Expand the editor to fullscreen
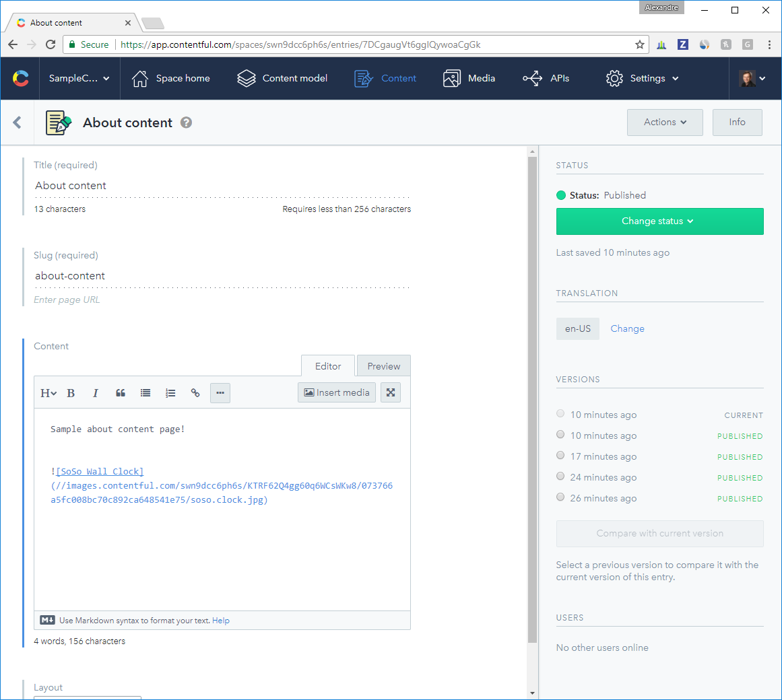Image resolution: width=782 pixels, height=700 pixels. coord(391,392)
